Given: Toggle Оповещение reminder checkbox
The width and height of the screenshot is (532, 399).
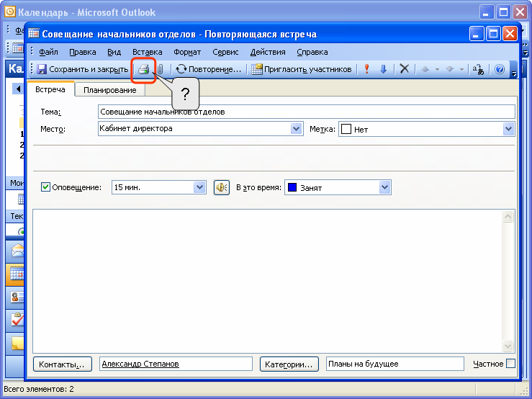Looking at the screenshot, I should tap(45, 187).
